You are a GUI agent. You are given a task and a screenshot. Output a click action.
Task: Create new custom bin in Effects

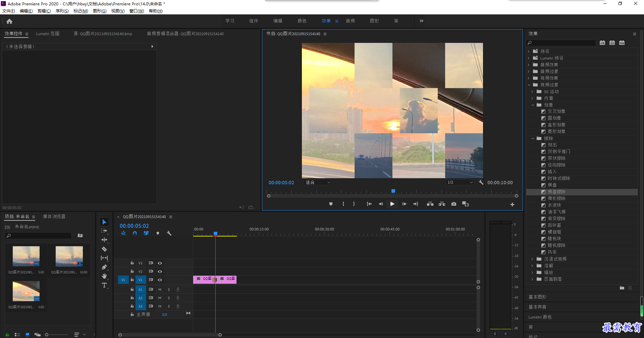click(622, 288)
